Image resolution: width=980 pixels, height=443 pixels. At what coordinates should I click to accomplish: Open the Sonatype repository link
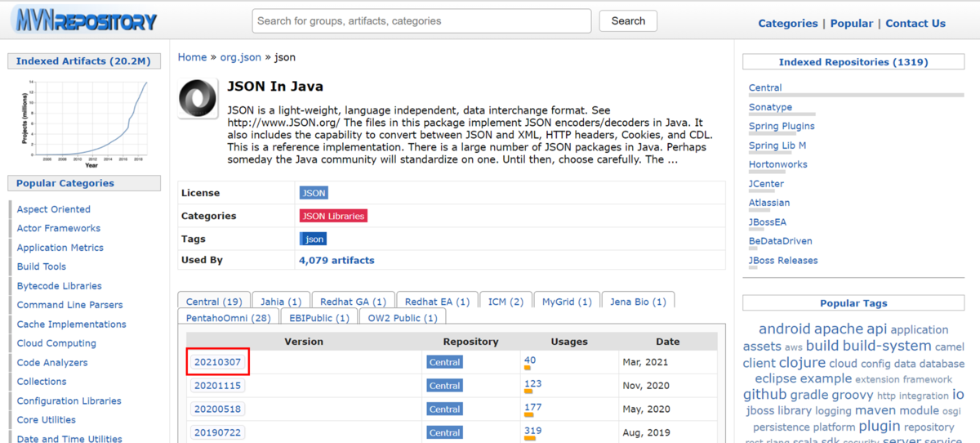pos(770,107)
